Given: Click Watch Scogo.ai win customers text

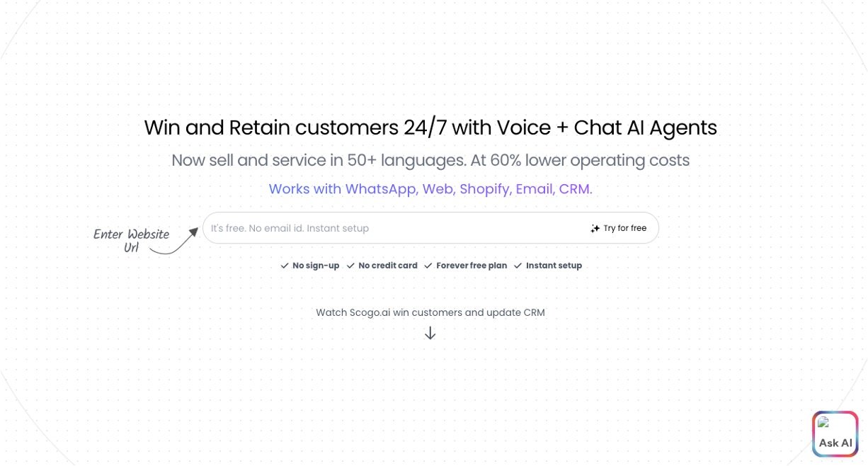Looking at the screenshot, I should click(430, 312).
